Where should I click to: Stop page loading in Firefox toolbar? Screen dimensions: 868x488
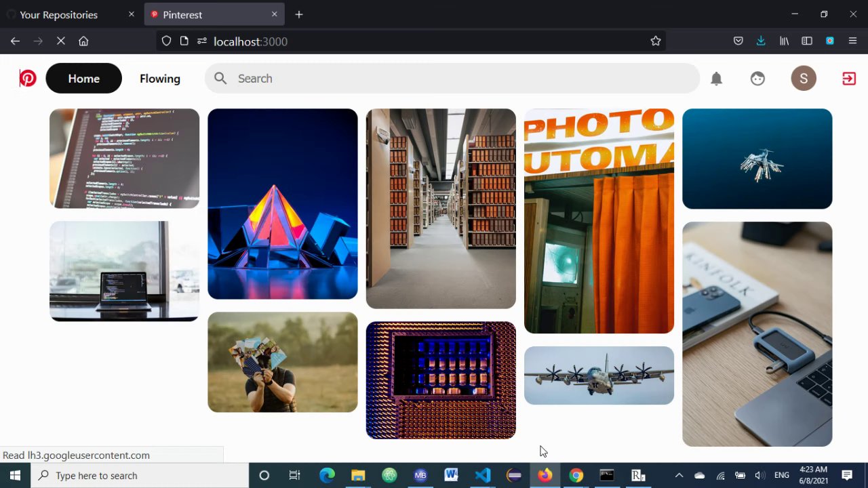pyautogui.click(x=60, y=41)
